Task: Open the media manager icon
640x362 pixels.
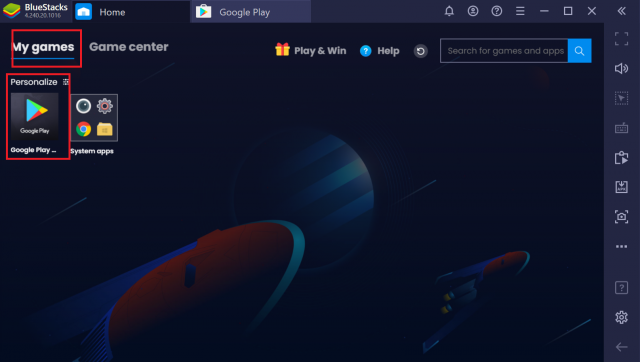Action: click(x=621, y=158)
